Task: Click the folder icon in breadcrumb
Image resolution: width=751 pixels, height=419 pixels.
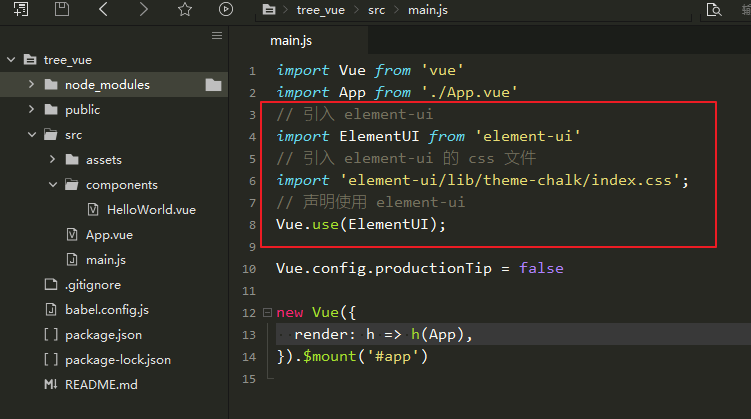Action: 269,10
